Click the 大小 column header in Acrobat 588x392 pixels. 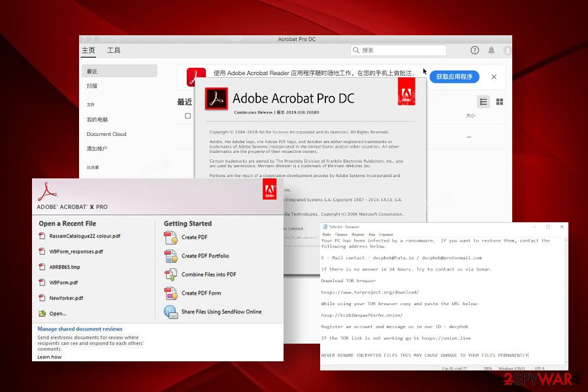(x=470, y=116)
